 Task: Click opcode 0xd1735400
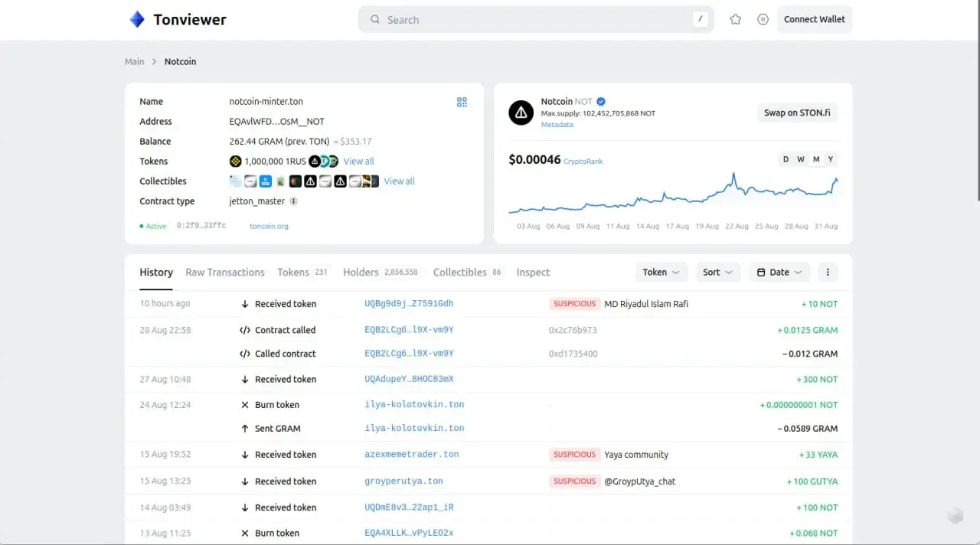(x=573, y=354)
